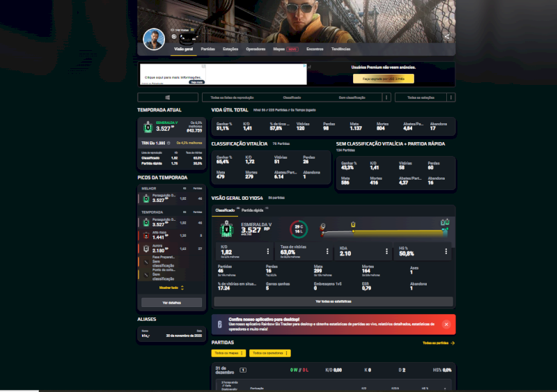Click the platform icon beside the username
557x392 pixels.
click(174, 36)
